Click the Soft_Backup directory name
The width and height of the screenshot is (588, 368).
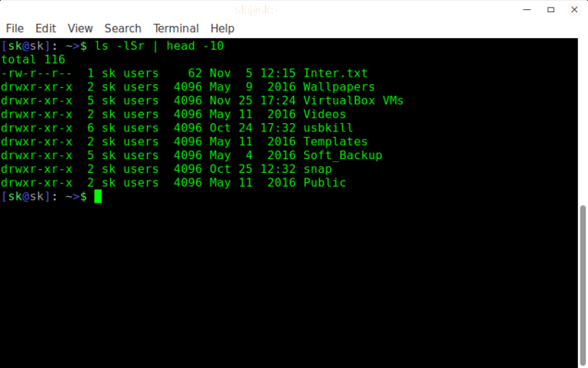pos(342,156)
